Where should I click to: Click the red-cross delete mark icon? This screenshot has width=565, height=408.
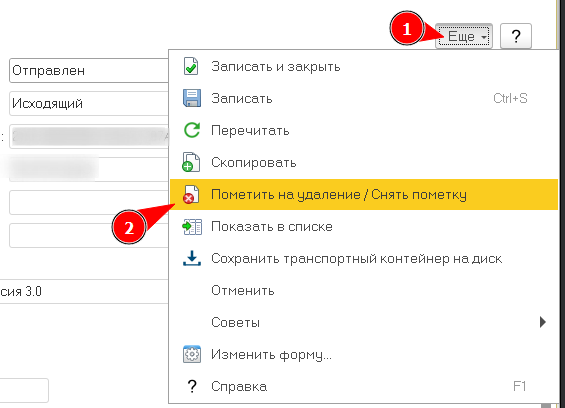tap(191, 194)
